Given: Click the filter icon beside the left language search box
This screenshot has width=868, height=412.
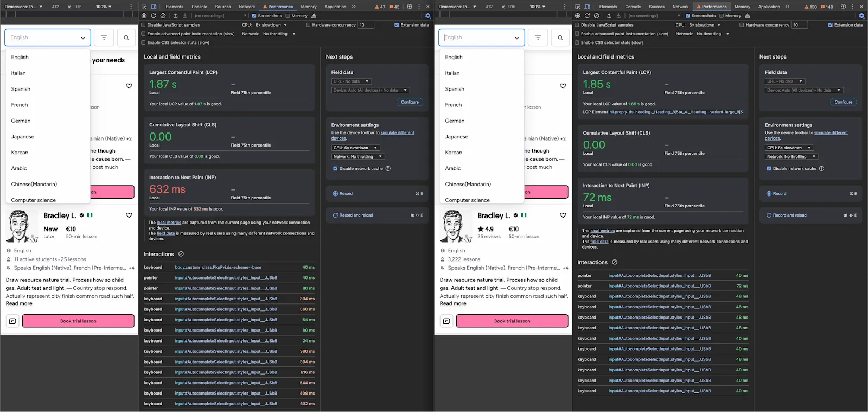Looking at the screenshot, I should (104, 37).
